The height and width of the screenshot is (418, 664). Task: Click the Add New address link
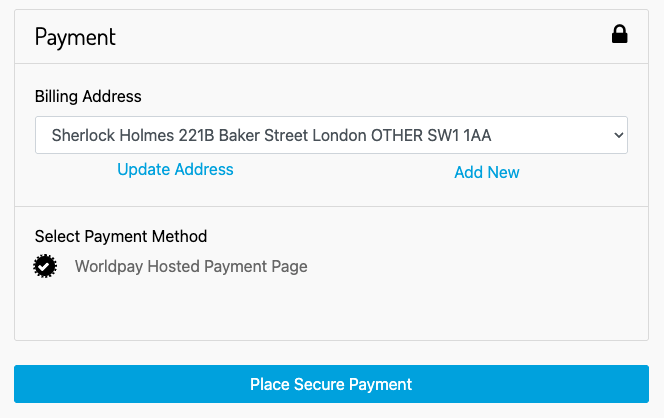coord(487,172)
